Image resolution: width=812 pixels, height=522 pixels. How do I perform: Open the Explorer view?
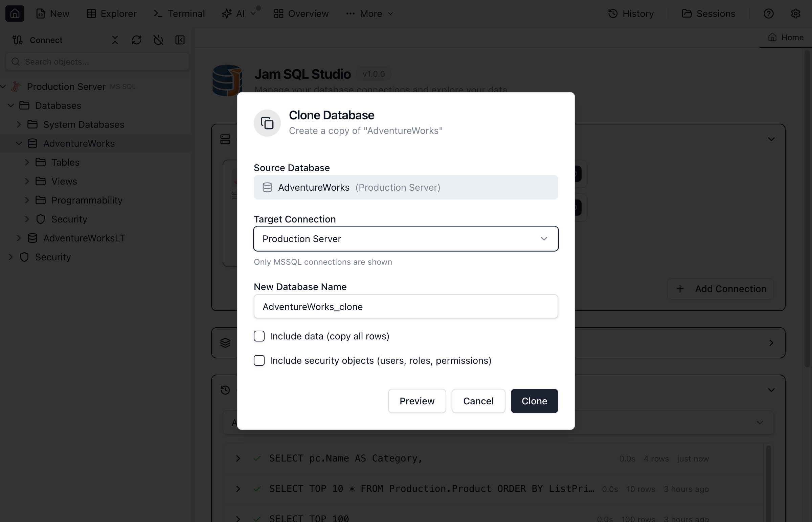(111, 14)
